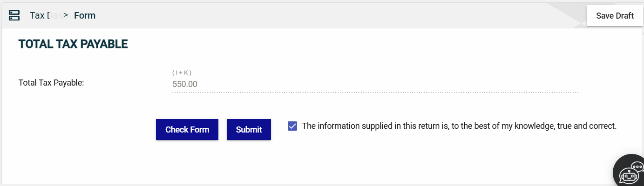Image resolution: width=644 pixels, height=186 pixels.
Task: Click the TOTAL TAX PAYABLE section heading
Action: pyautogui.click(x=73, y=44)
